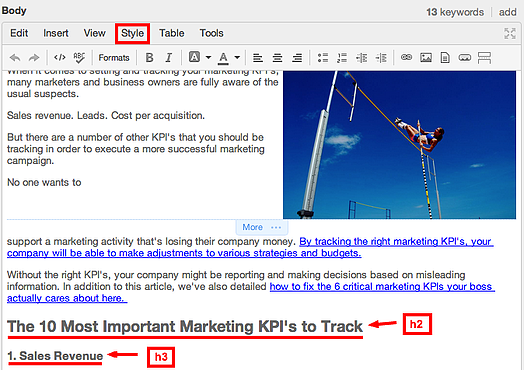Click the add keywords link
Screen dimensions: 524x370
pos(508,12)
